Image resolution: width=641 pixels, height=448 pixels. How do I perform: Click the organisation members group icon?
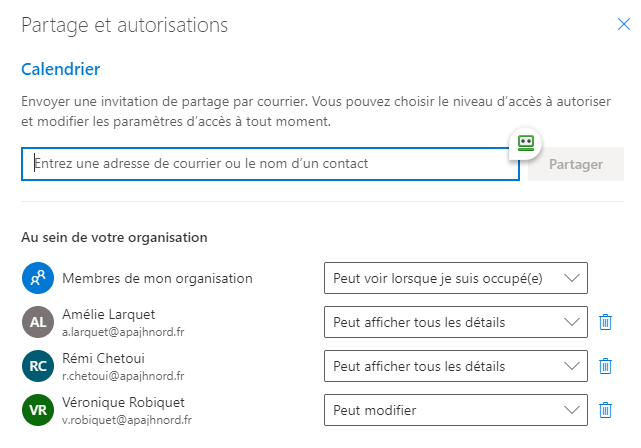click(38, 278)
